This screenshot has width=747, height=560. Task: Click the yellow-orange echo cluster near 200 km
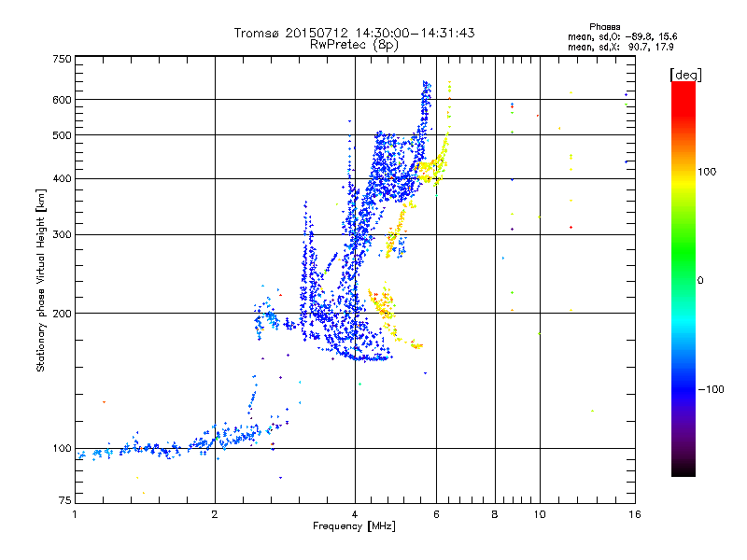click(384, 305)
